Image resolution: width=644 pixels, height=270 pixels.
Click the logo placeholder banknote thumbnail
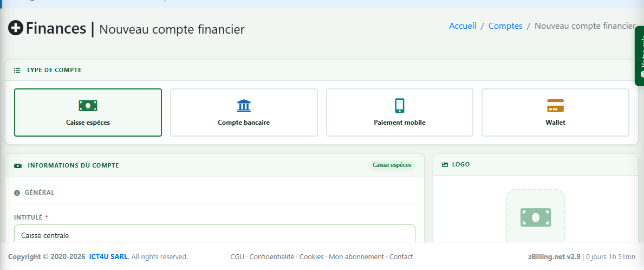click(x=536, y=217)
